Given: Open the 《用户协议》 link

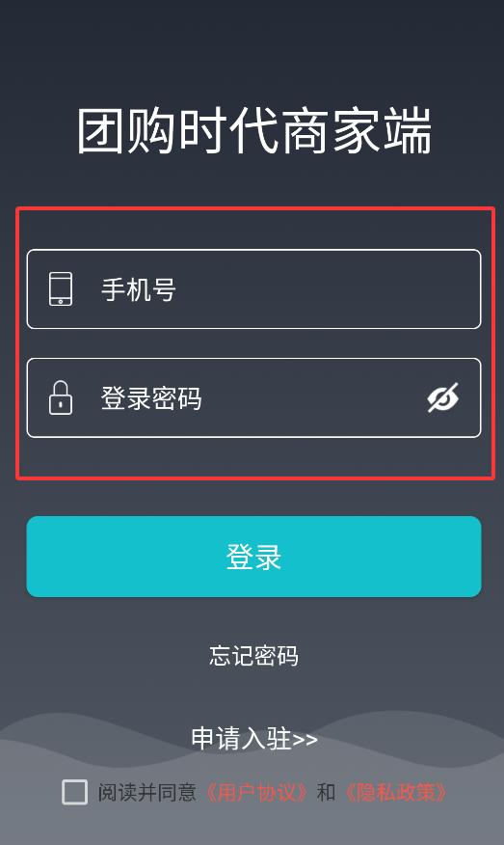Looking at the screenshot, I should [256, 793].
